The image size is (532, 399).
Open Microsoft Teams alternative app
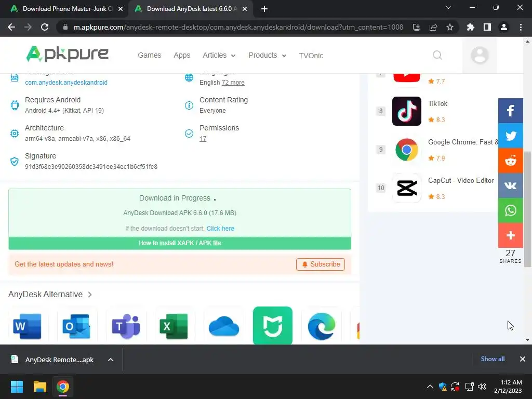pos(126,326)
